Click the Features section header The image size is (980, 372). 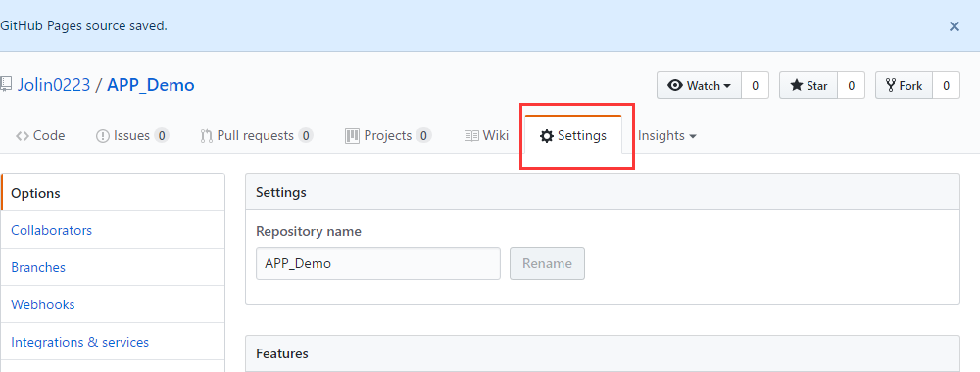click(x=603, y=354)
